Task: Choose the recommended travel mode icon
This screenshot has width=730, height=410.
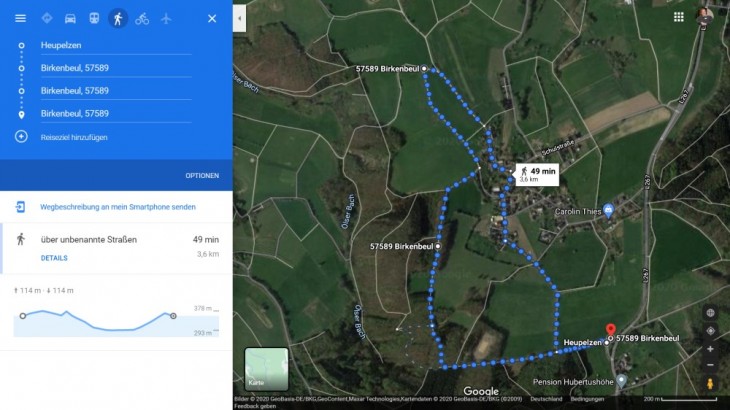Action: [46, 18]
